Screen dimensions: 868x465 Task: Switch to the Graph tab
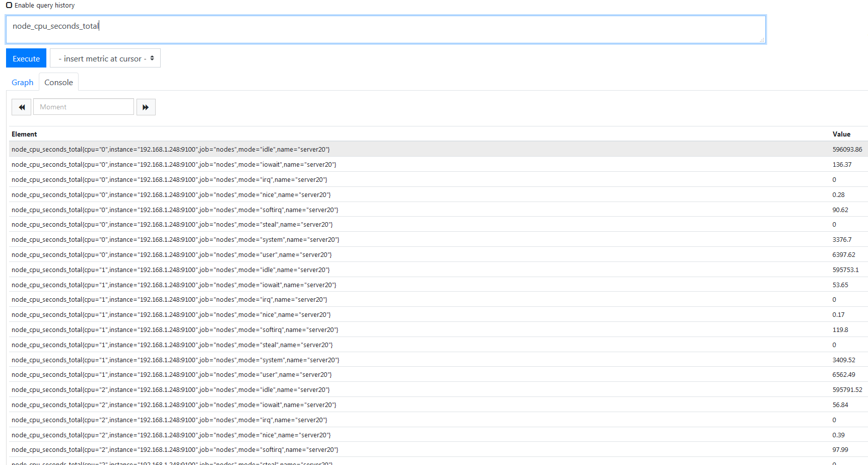[x=23, y=83]
